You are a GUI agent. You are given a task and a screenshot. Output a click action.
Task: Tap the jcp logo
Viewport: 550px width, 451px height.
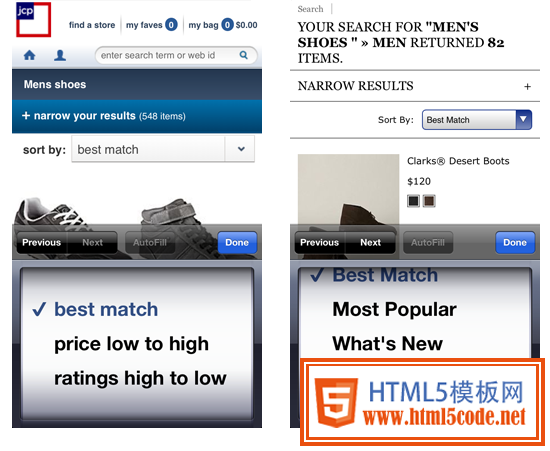point(33,19)
